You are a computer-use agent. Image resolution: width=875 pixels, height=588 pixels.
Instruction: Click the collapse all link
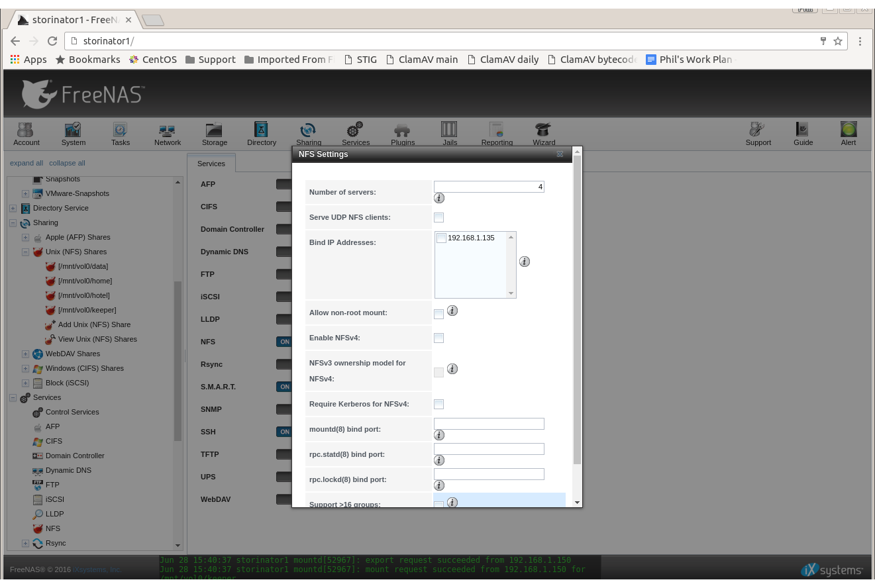click(67, 163)
